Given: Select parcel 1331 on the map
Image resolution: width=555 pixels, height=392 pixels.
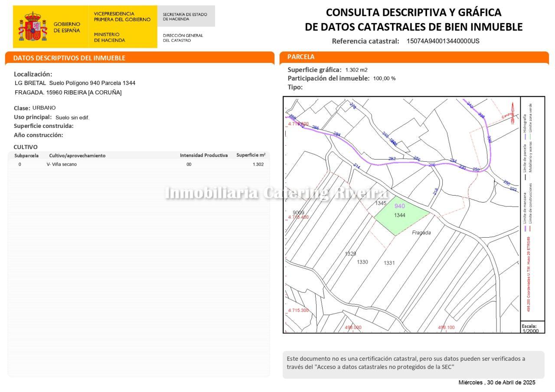Looking at the screenshot, I should (389, 263).
